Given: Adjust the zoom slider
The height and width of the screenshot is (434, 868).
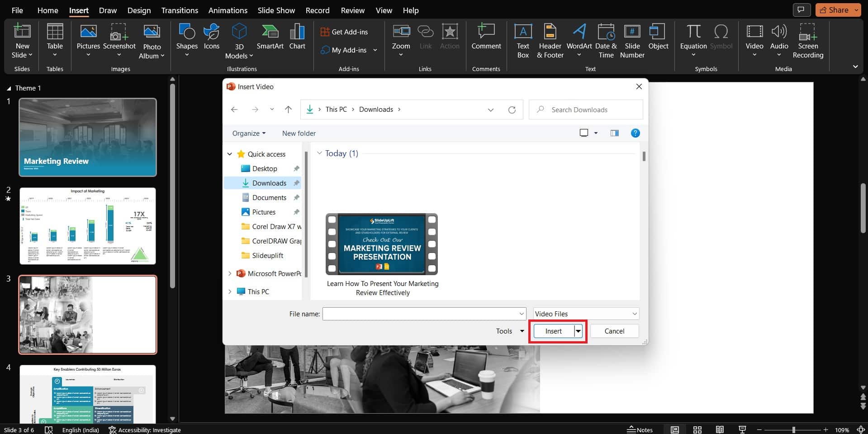Looking at the screenshot, I should click(794, 429).
